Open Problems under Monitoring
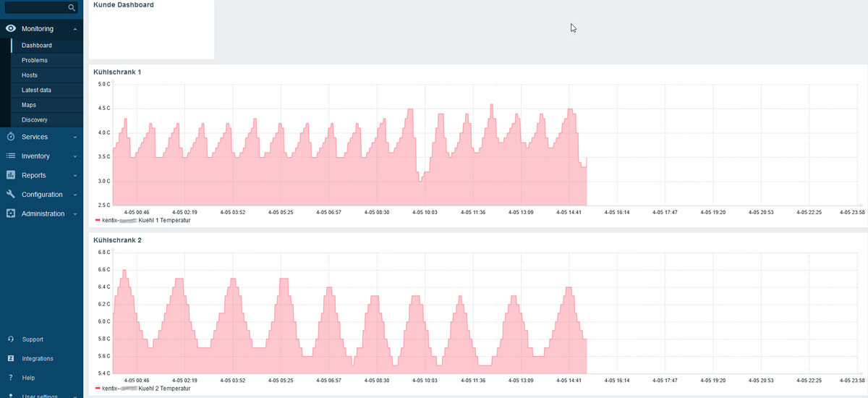 tap(35, 60)
